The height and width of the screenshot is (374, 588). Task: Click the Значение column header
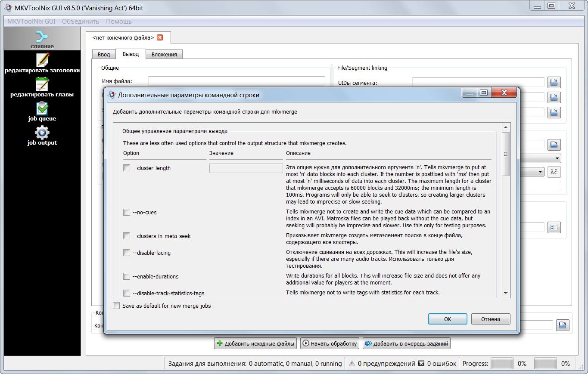coord(221,153)
